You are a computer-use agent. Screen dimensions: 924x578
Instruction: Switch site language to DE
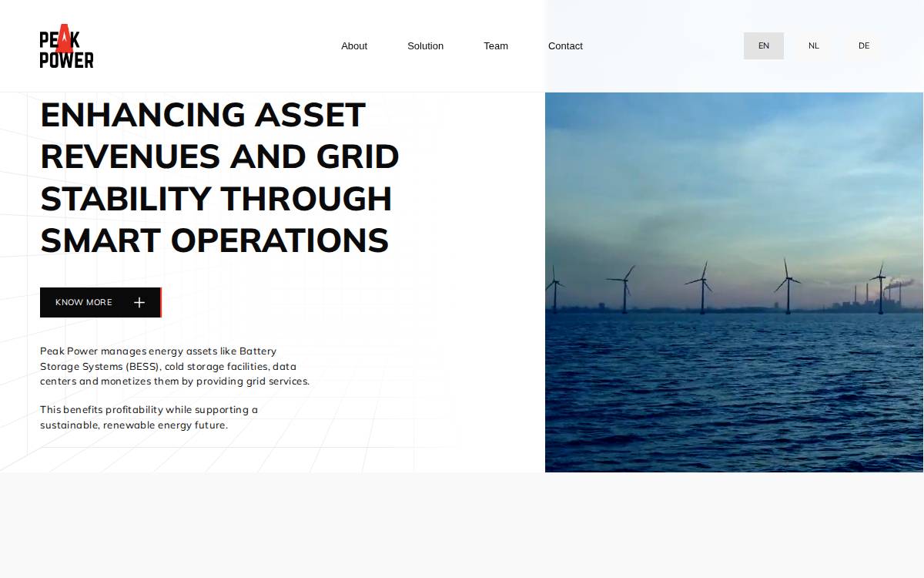pos(864,46)
